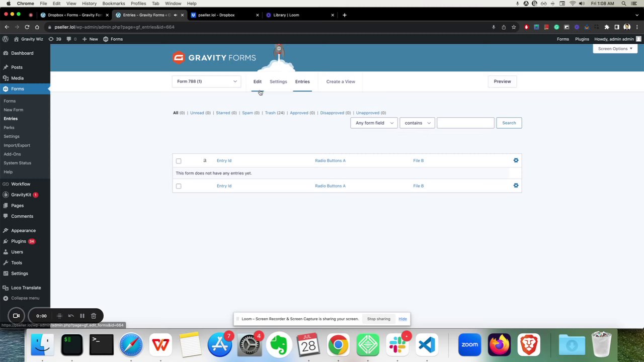Viewport: 644px width, 362px height.
Task: Click the column settings gear in table header
Action: (516, 160)
